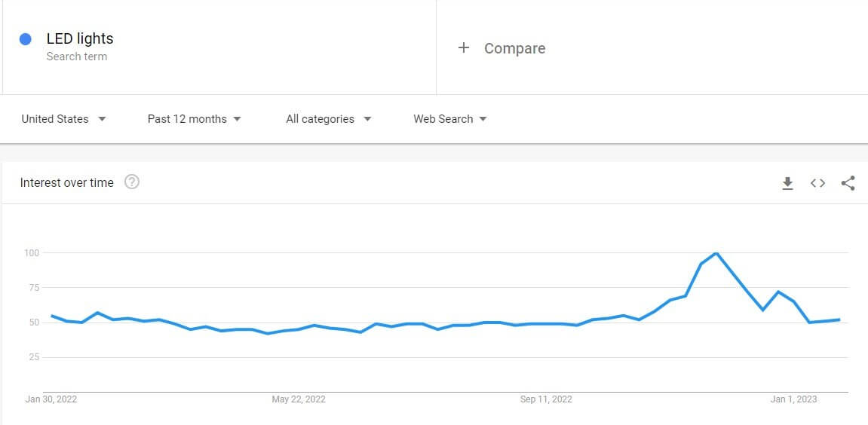
Task: Select the May 22, 2022 axis label
Action: pyautogui.click(x=299, y=399)
